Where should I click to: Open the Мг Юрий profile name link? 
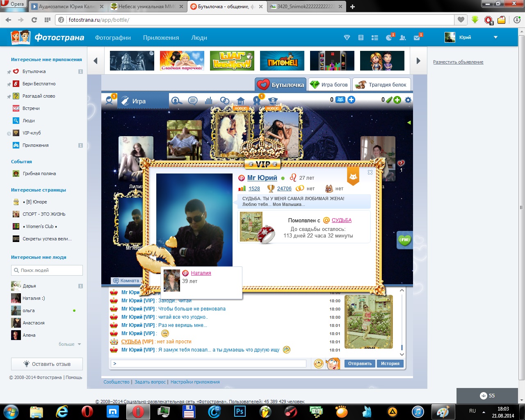[262, 178]
